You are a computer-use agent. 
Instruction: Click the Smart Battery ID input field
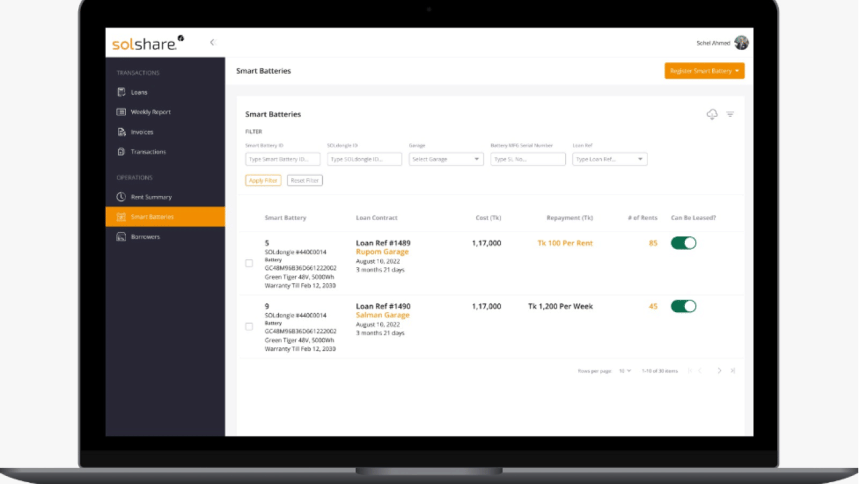(283, 159)
